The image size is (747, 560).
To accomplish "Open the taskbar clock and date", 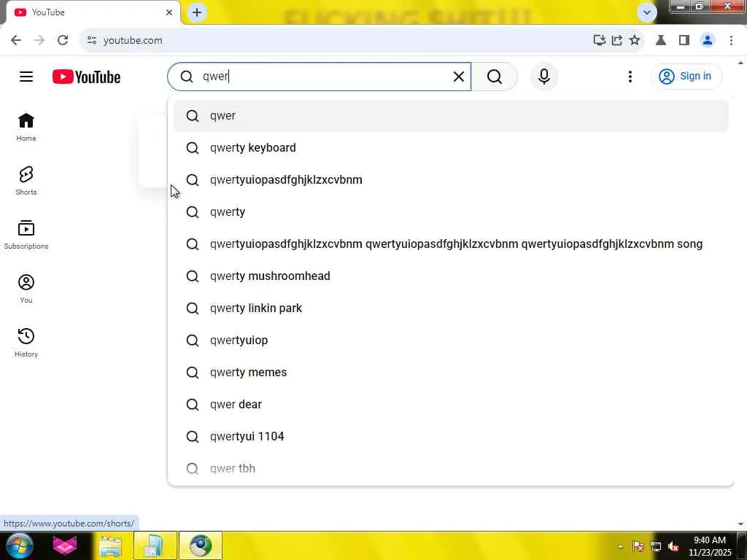I will [x=710, y=546].
